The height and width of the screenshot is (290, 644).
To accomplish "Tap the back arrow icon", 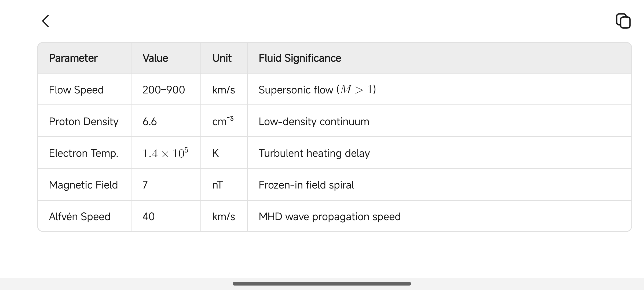I will tap(46, 21).
